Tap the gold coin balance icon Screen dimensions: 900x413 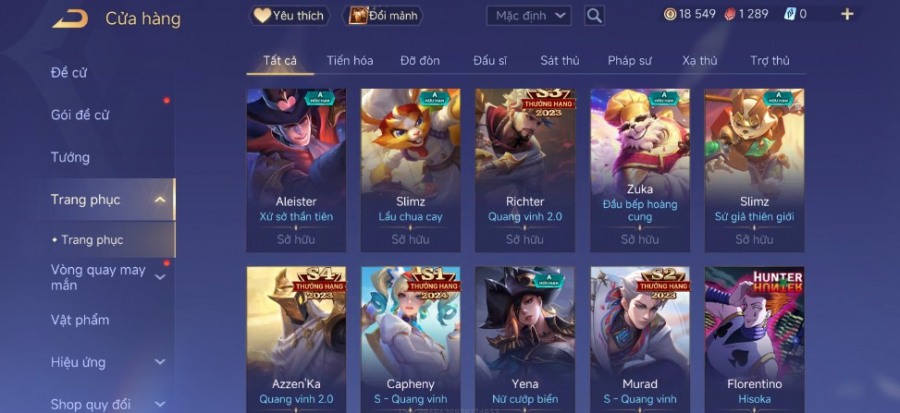670,14
